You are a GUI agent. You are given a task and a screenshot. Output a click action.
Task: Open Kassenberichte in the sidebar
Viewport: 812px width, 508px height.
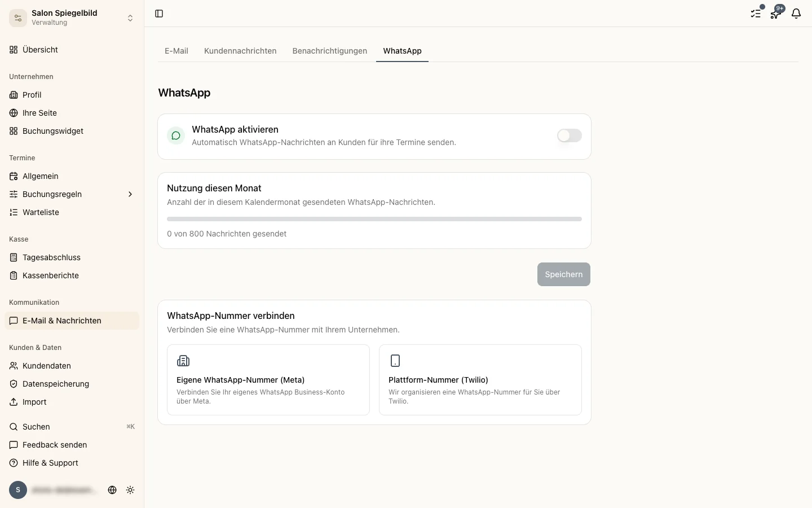[x=72, y=275]
